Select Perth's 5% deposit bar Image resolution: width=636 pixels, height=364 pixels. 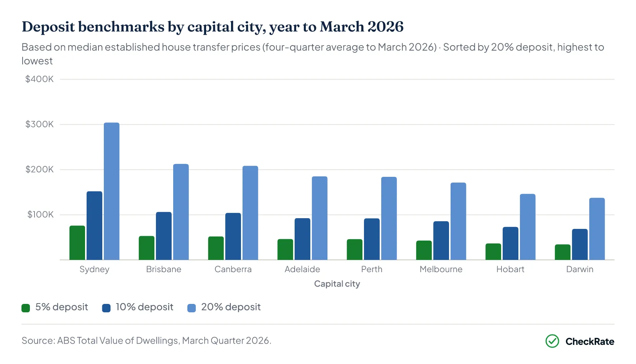(x=354, y=250)
